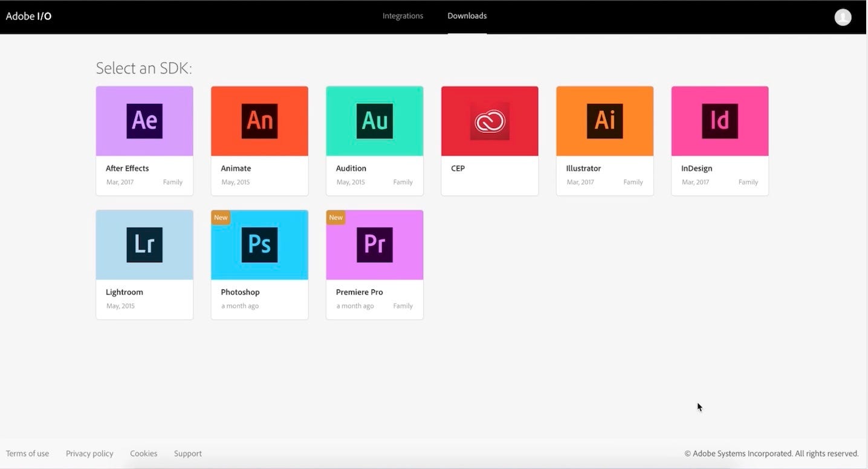Click the 'Select an SDK:' heading
The image size is (868, 469).
point(144,68)
